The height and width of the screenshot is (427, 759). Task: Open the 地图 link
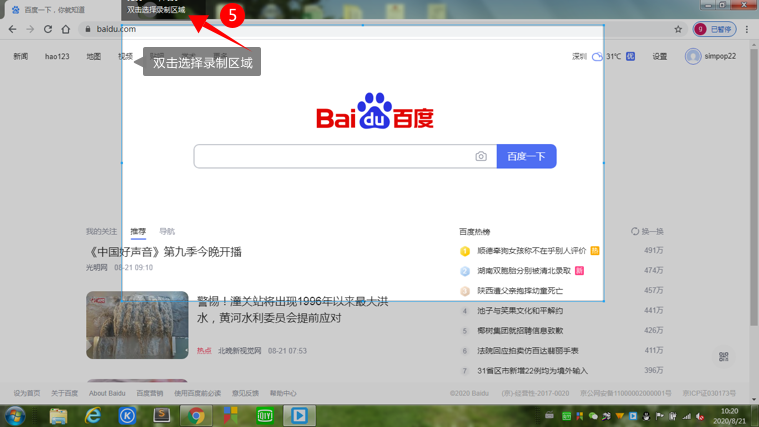(x=93, y=57)
